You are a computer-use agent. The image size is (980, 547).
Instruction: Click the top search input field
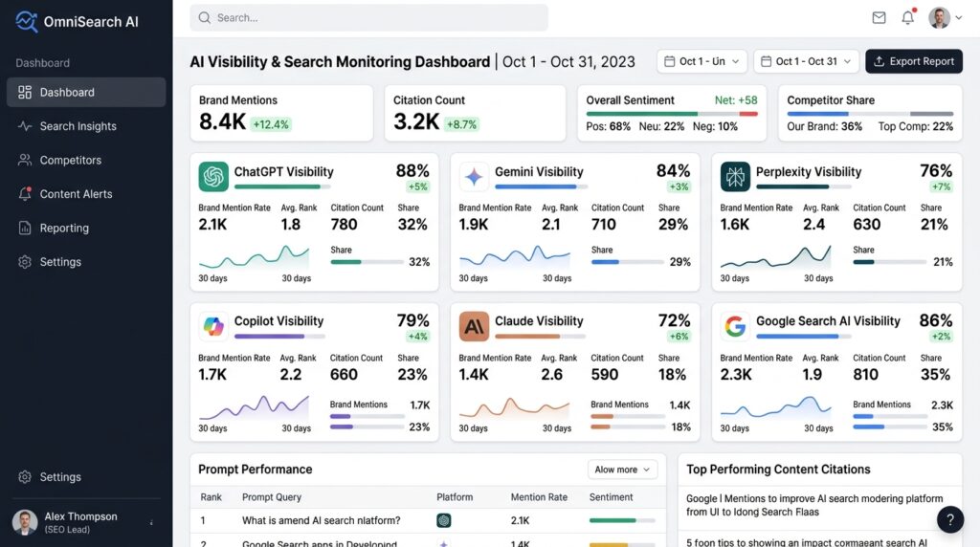point(368,17)
